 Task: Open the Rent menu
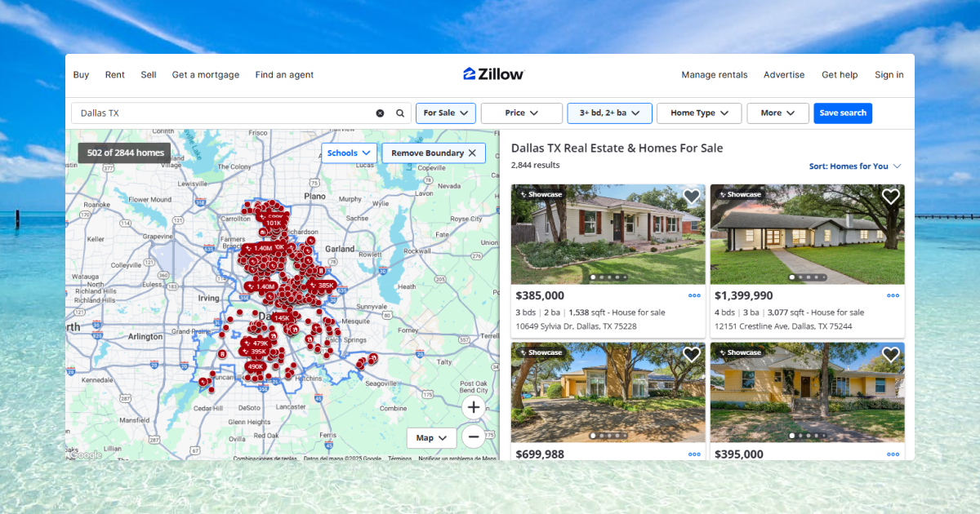pyautogui.click(x=115, y=74)
